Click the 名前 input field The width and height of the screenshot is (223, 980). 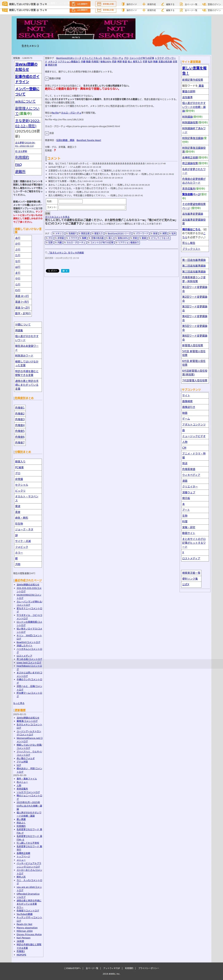[70, 201]
